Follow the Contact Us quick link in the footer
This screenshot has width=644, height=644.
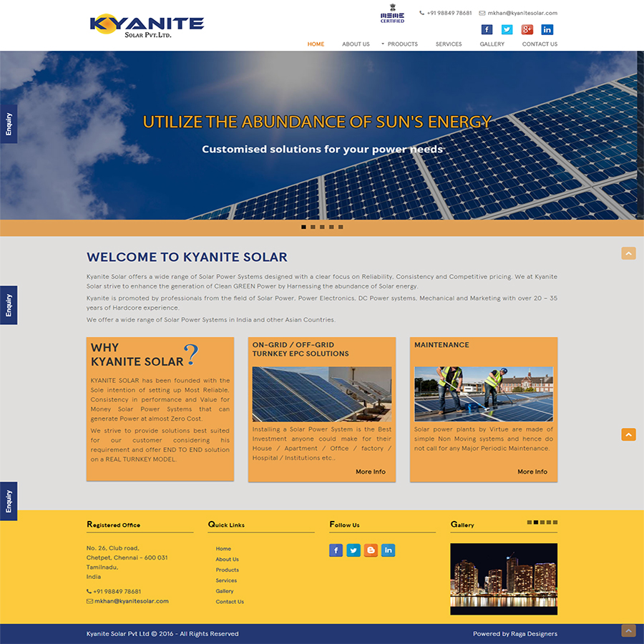230,602
